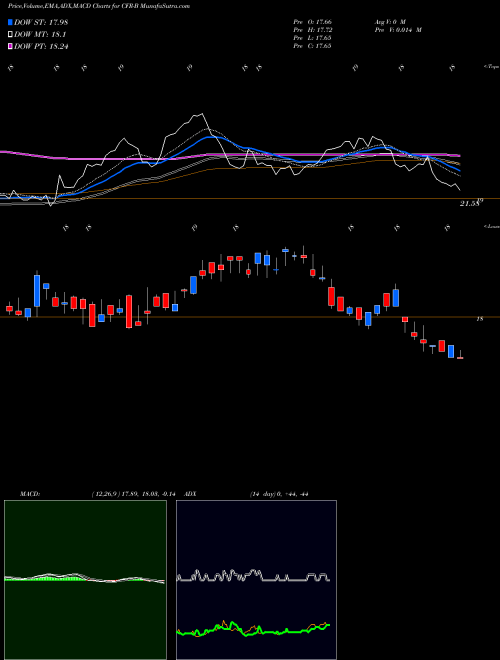Select the 'DOW PT: 18.24' label
The width and height of the screenshot is (500, 660).
[x=41, y=46]
